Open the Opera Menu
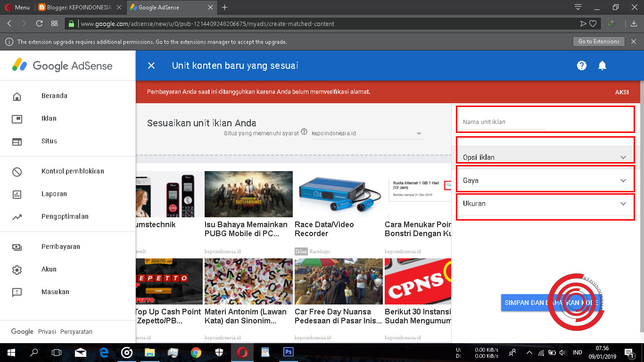 click(x=18, y=7)
